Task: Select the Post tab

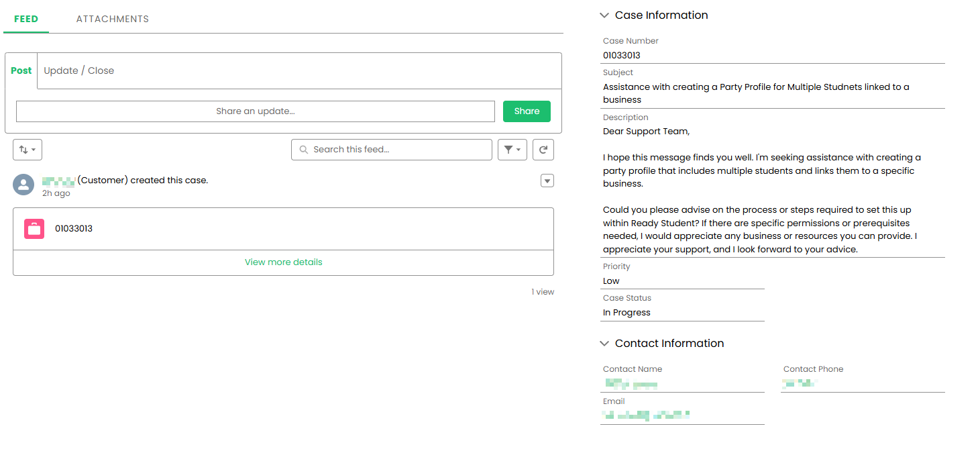Action: pyautogui.click(x=21, y=70)
